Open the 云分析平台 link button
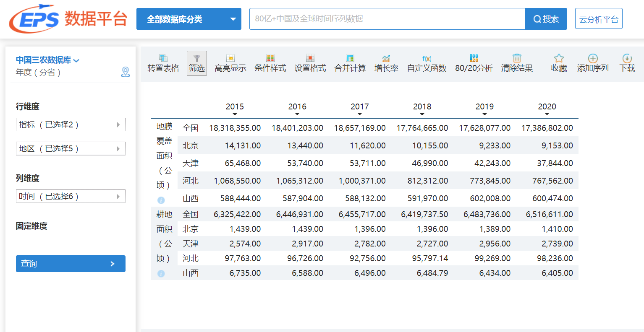 point(599,19)
